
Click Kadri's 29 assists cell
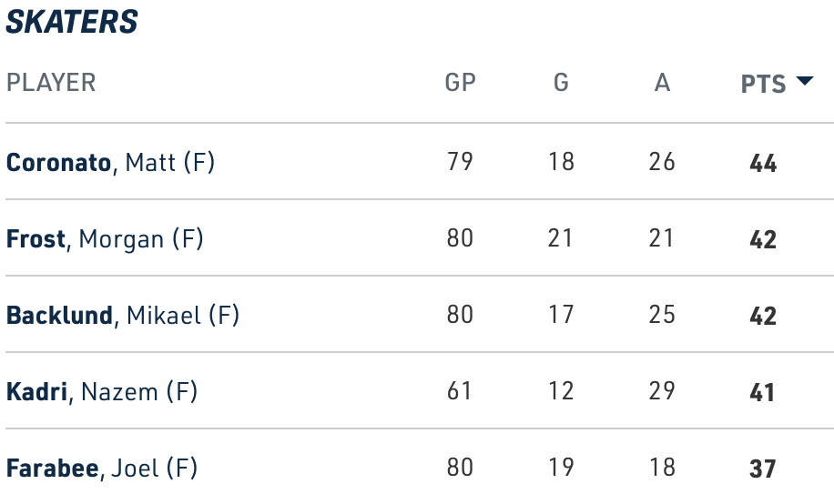point(662,391)
